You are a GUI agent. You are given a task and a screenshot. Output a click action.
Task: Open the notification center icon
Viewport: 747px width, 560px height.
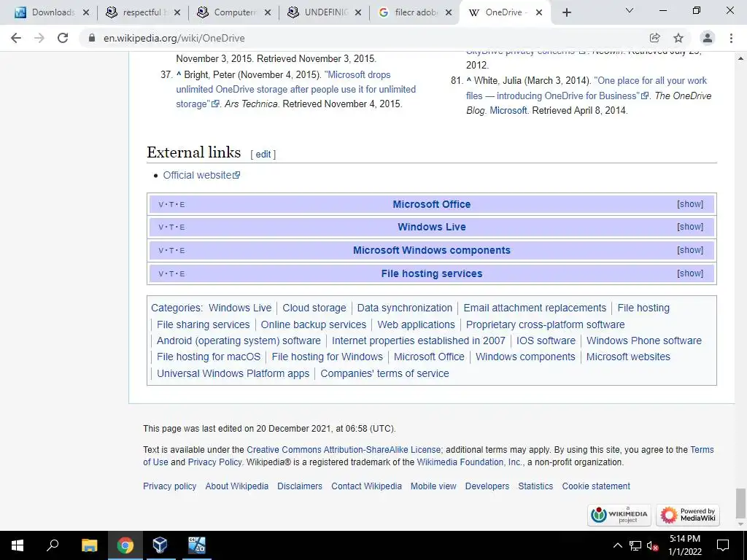(723, 545)
